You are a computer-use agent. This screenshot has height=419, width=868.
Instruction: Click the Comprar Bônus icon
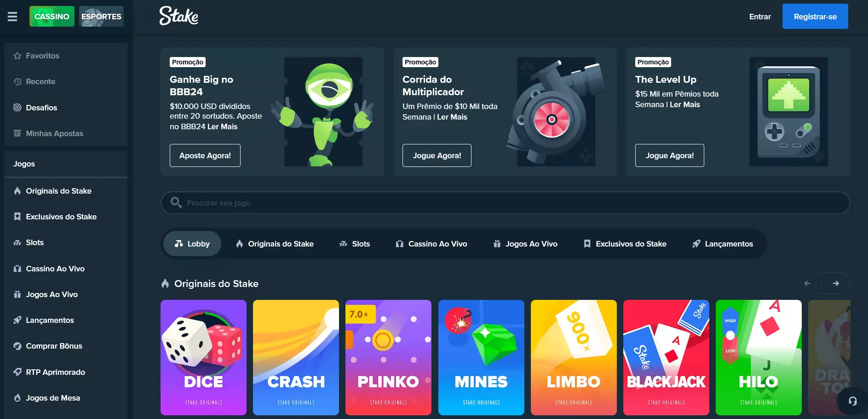click(17, 346)
